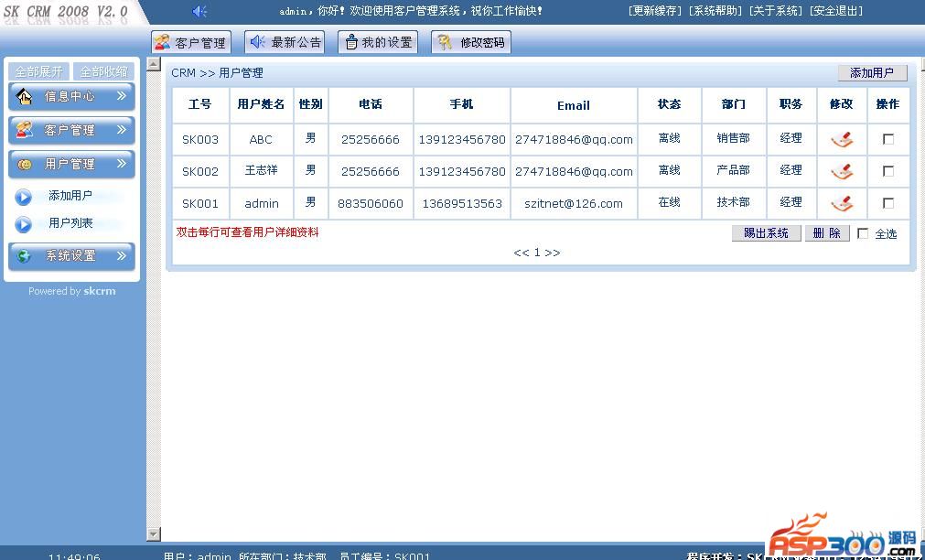Open the 修改密码 toolbar label
This screenshot has width=925, height=560.
coord(482,42)
